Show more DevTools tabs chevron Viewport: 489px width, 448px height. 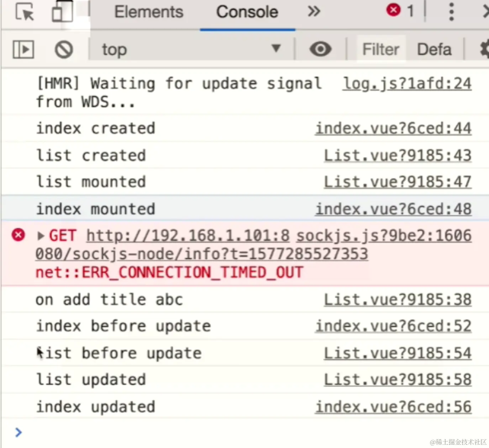tap(314, 12)
